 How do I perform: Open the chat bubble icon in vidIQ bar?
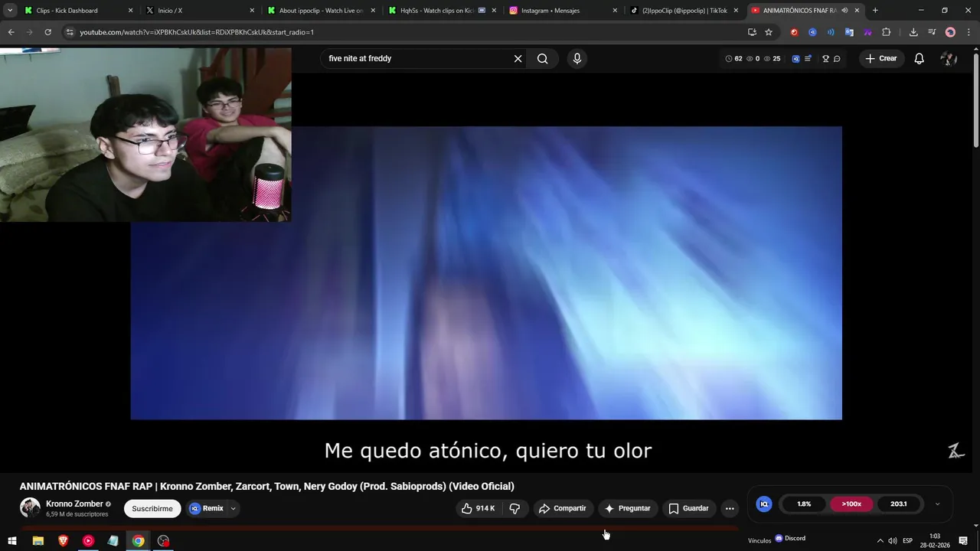837,59
